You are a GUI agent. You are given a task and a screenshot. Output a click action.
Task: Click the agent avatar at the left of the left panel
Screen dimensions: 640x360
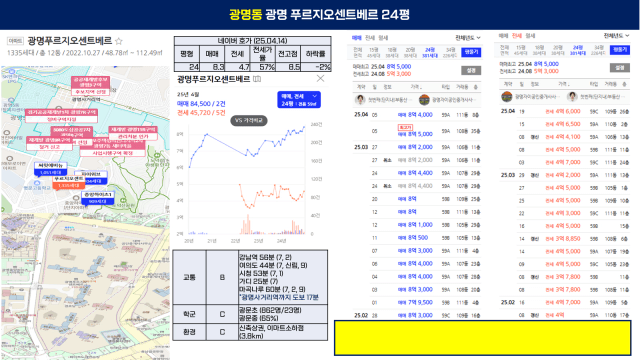coord(360,100)
